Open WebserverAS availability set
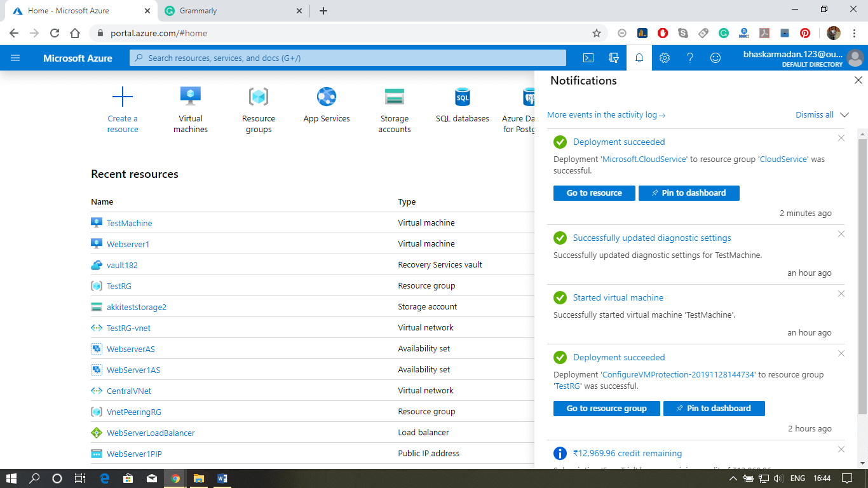The width and height of the screenshot is (868, 488). click(131, 349)
